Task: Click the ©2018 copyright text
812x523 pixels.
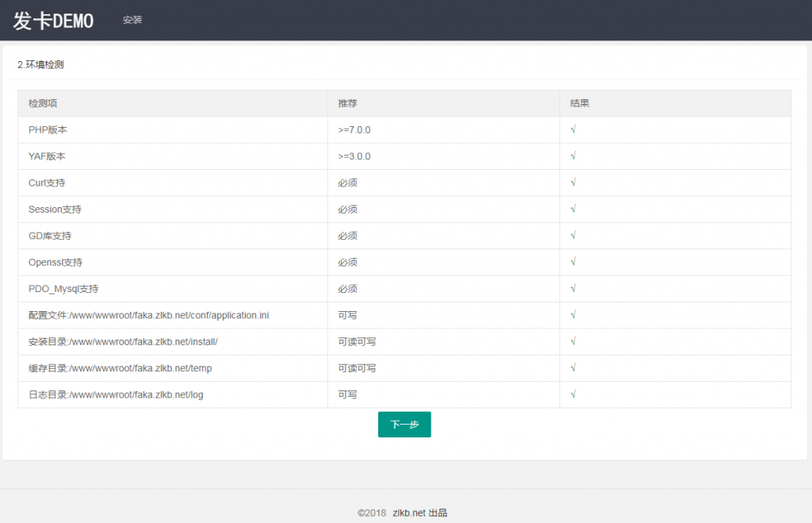Action: (372, 513)
